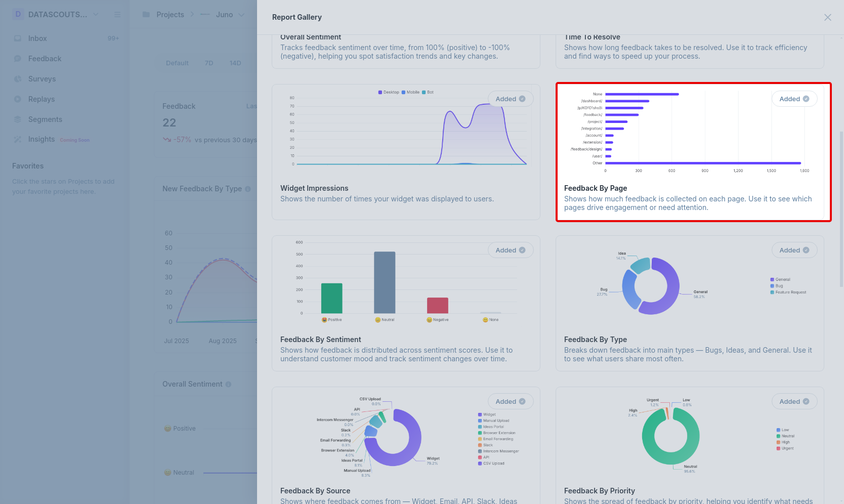Open Segments in the sidebar
844x504 pixels.
pos(66,119)
